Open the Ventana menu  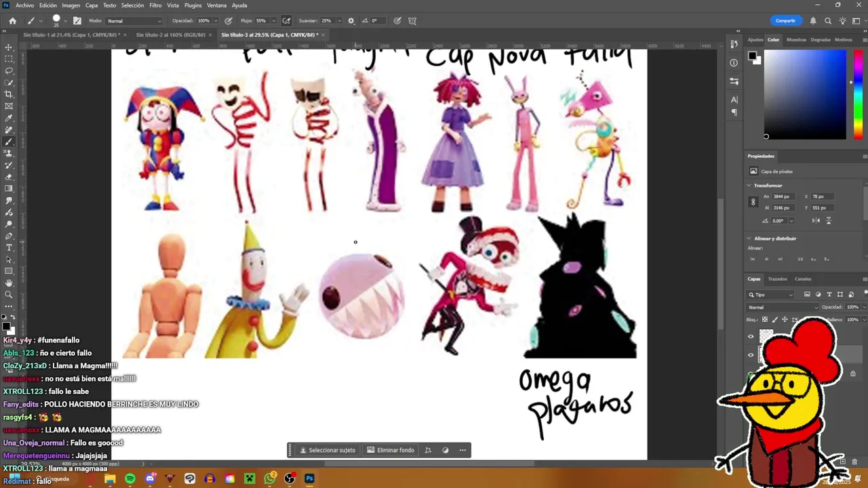pyautogui.click(x=216, y=5)
